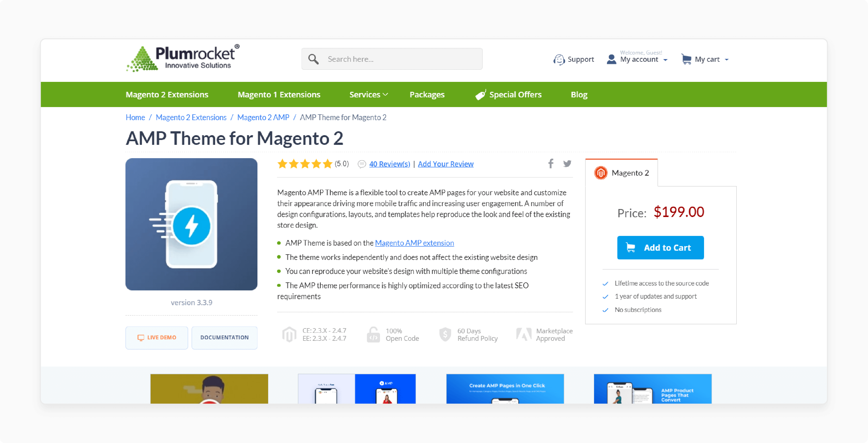Screen dimensions: 868x443
Task: Share on Twitter icon
Action: [x=567, y=164]
